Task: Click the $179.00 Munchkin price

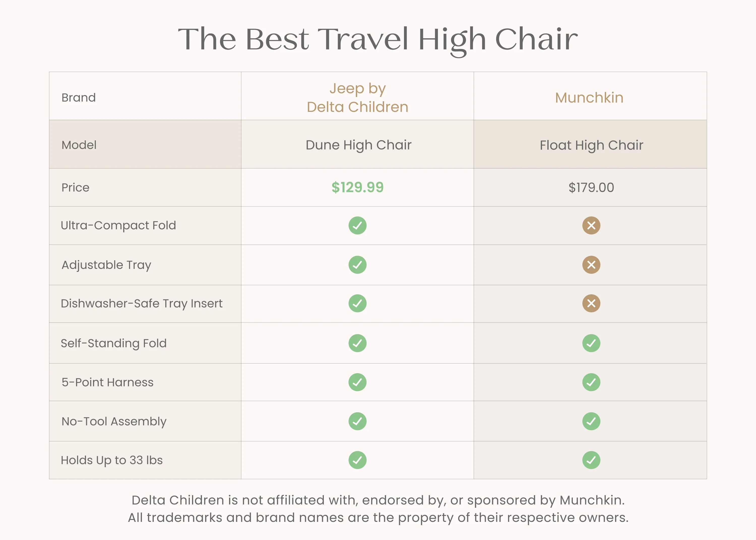Action: pos(591,187)
